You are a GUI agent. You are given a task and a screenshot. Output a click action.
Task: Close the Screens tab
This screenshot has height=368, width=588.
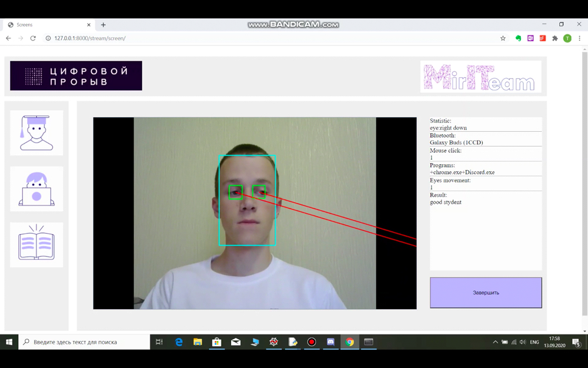[x=89, y=25]
